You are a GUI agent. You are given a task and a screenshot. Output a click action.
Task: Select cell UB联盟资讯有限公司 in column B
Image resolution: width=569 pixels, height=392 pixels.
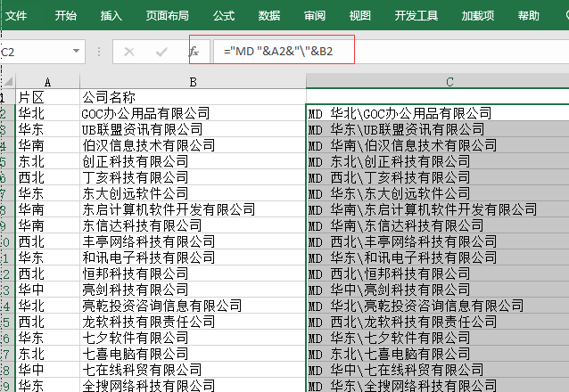193,129
